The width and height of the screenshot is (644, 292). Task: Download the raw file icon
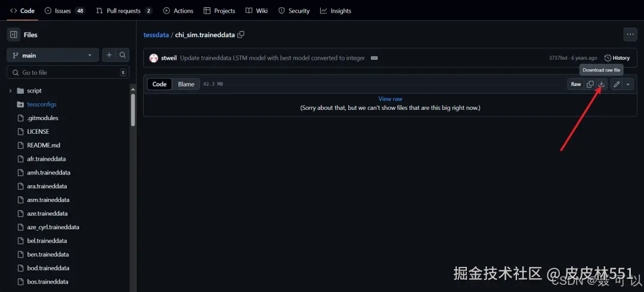coord(601,84)
